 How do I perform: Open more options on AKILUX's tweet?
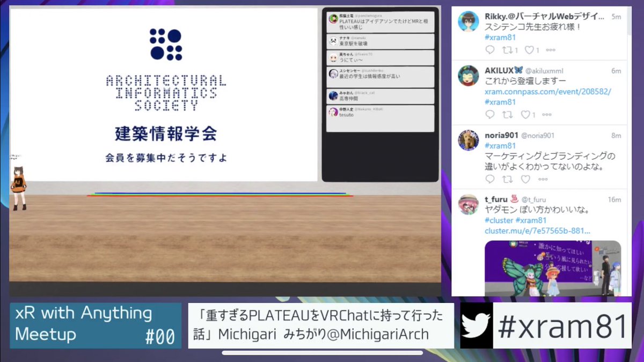[547, 114]
